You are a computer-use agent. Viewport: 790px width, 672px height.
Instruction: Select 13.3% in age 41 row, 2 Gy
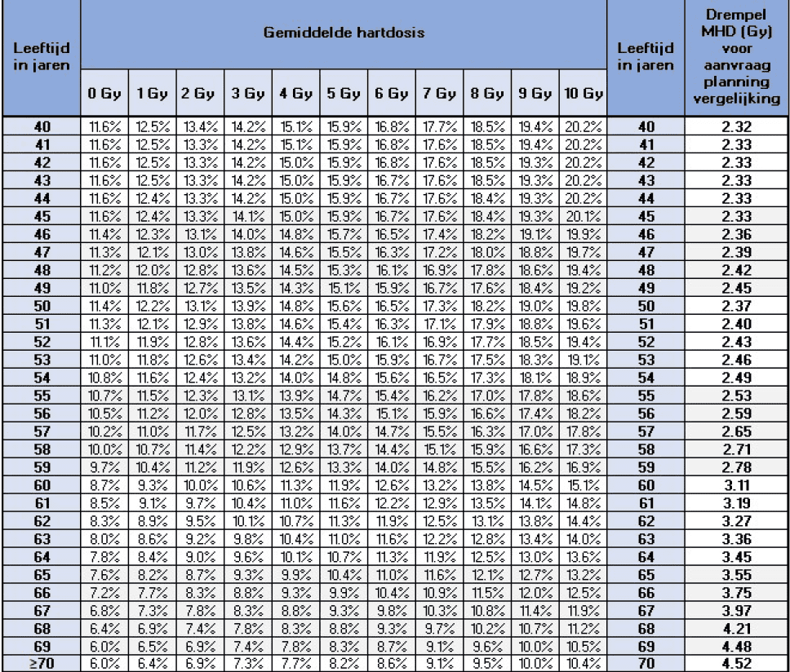click(x=200, y=145)
